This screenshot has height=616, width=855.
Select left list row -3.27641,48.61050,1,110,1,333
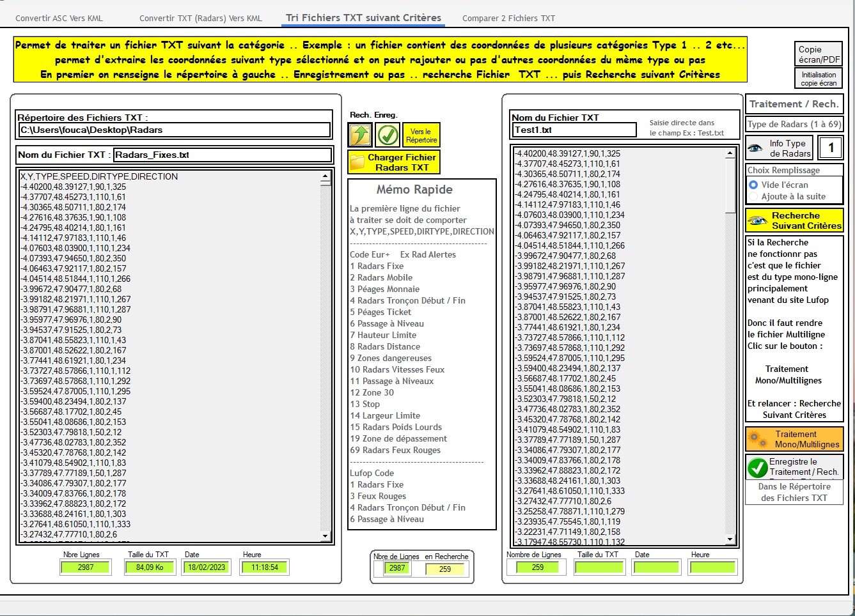point(75,524)
